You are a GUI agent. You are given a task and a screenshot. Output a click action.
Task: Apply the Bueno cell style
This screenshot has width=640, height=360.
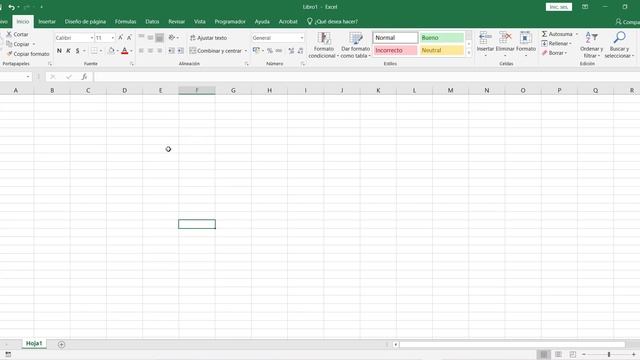pyautogui.click(x=442, y=38)
